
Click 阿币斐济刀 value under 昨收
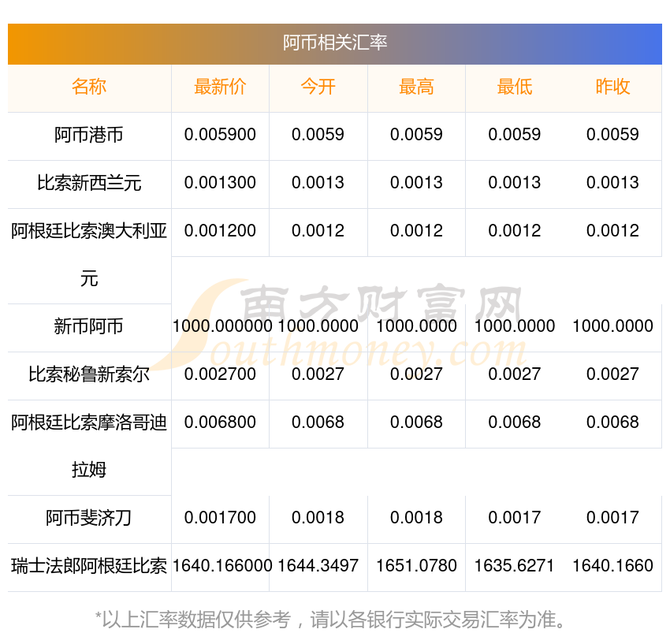click(x=612, y=518)
